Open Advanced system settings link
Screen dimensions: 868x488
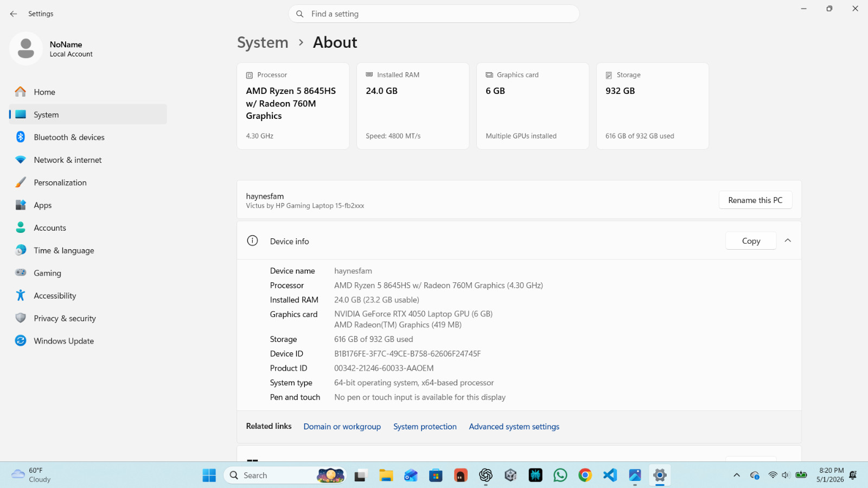(x=514, y=427)
